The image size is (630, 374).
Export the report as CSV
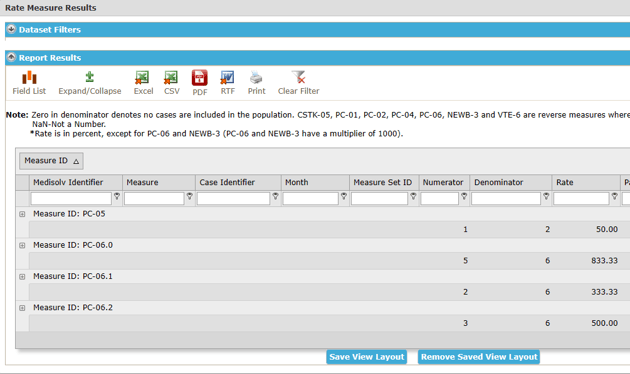172,83
